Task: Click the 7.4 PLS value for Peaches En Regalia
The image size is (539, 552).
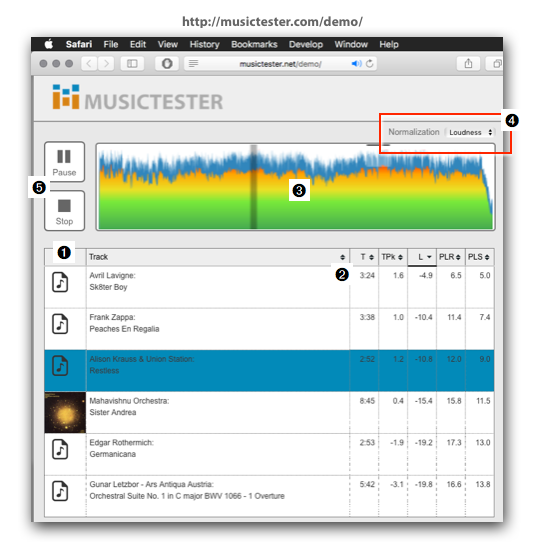Action: coord(485,317)
